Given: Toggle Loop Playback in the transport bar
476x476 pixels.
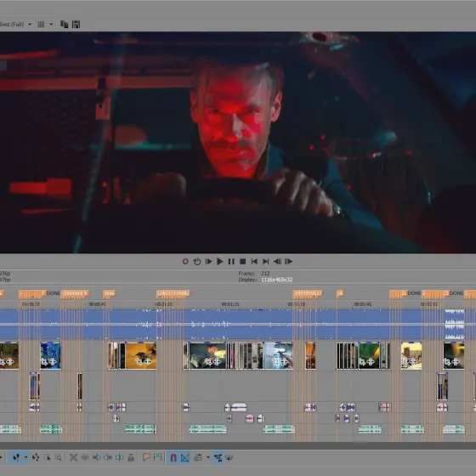Looking at the screenshot, I should coord(196,262).
